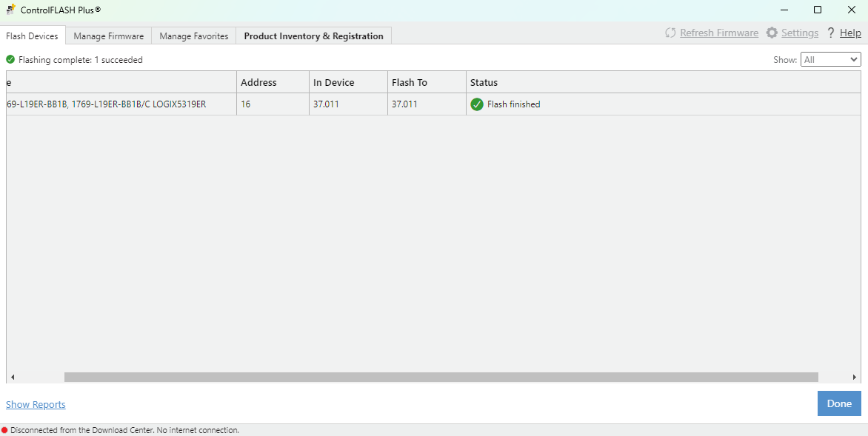Select the Flash Devices tab

coord(32,36)
